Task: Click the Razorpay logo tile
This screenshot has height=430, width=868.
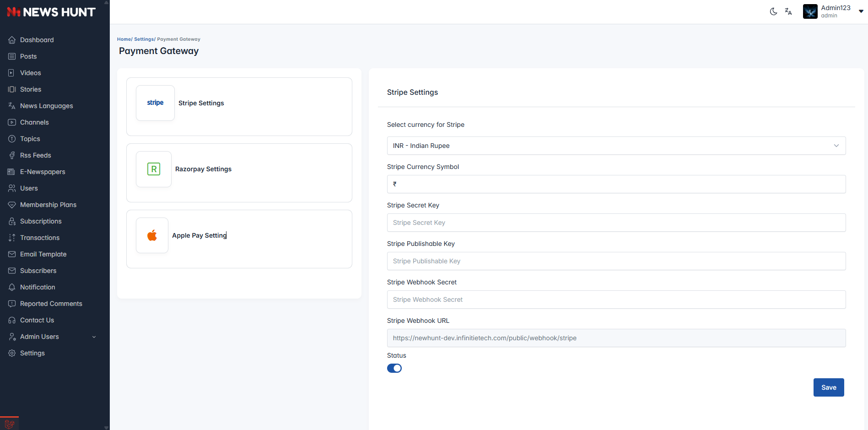Action: click(x=154, y=169)
